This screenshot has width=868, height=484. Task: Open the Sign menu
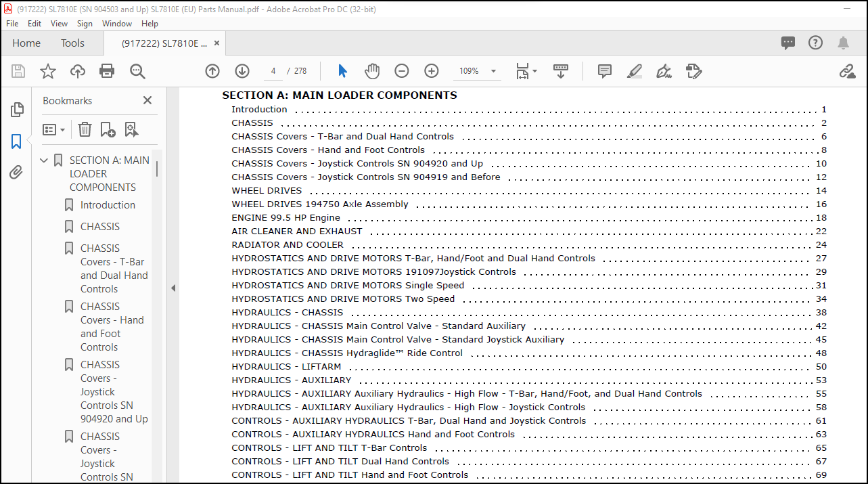(85, 23)
